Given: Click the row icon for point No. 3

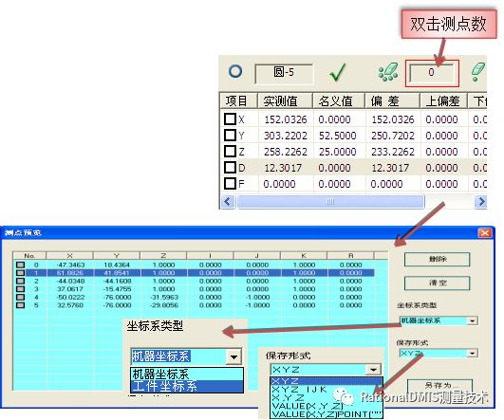Looking at the screenshot, I should (x=20, y=289).
